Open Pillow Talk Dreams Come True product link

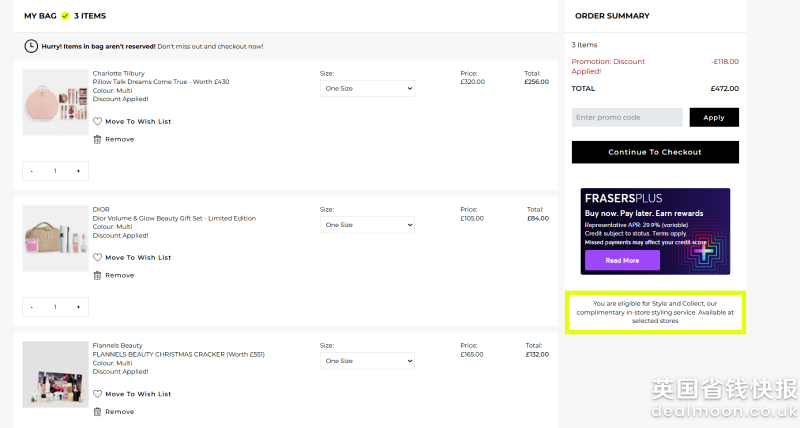(160, 82)
